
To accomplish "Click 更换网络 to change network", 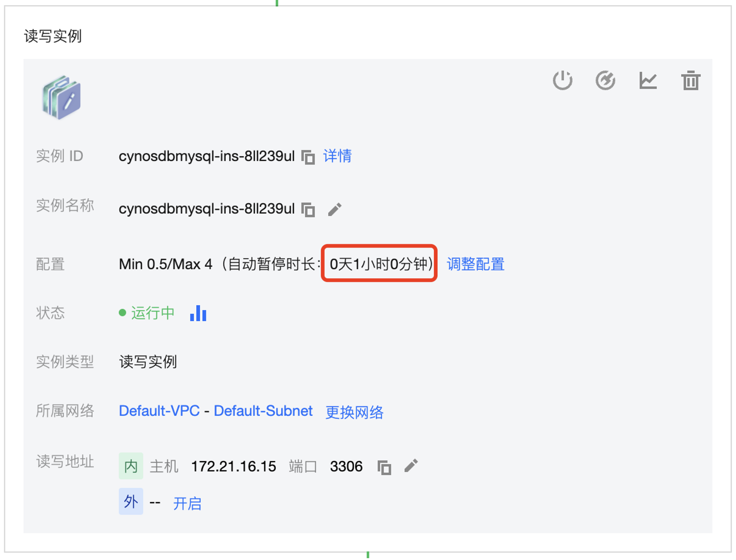I will [x=354, y=412].
